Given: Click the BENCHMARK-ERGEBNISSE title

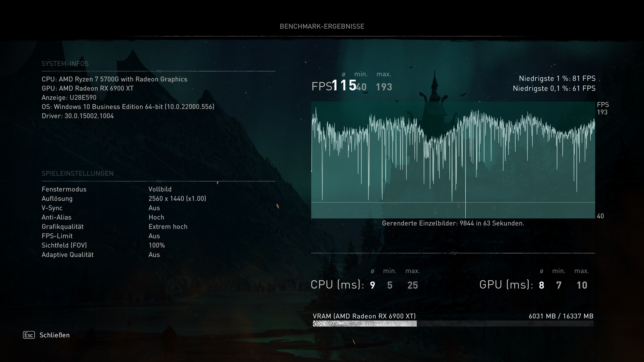Looking at the screenshot, I should [322, 26].
